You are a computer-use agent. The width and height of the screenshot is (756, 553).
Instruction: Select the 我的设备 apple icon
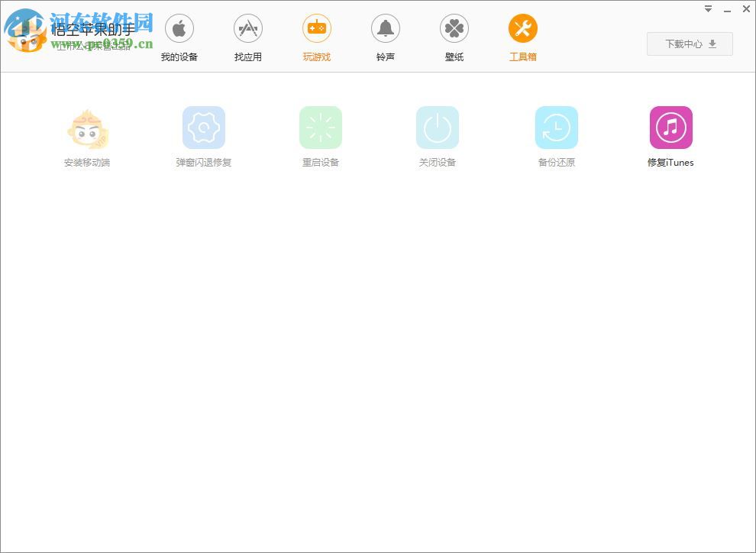[179, 27]
